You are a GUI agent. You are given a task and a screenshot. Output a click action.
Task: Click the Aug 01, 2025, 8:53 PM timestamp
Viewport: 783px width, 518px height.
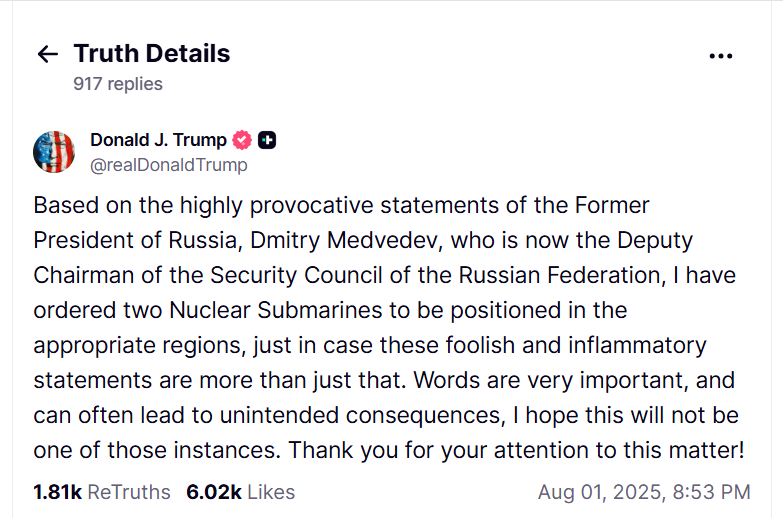coord(644,492)
